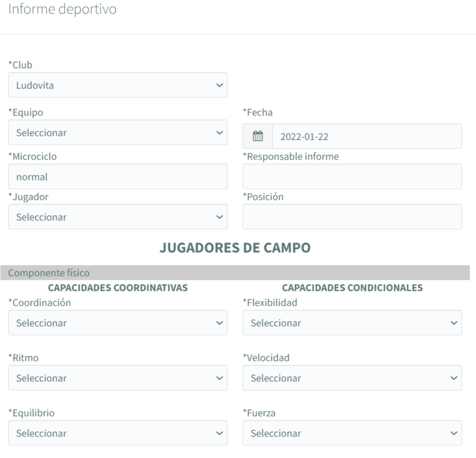Open the Club dropdown showing Ludovita
Screen dimensions: 476x458
118,85
